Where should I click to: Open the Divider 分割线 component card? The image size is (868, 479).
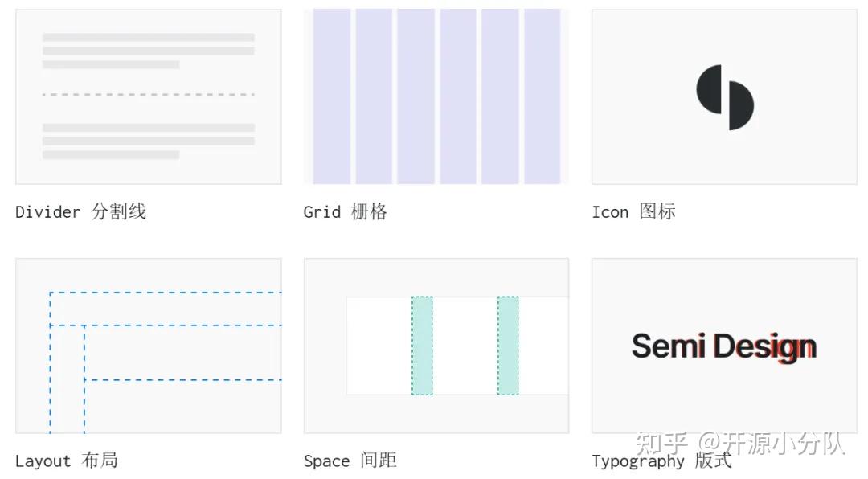click(x=149, y=96)
